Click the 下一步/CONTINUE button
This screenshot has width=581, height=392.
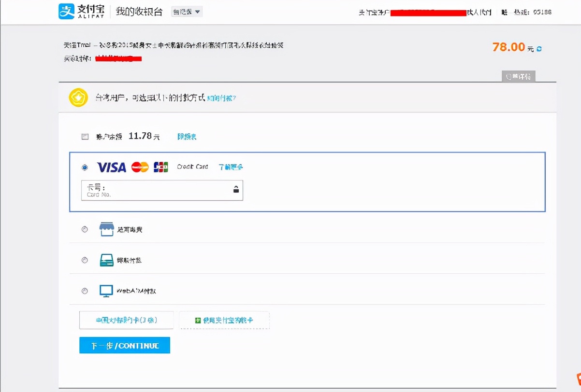pyautogui.click(x=124, y=345)
